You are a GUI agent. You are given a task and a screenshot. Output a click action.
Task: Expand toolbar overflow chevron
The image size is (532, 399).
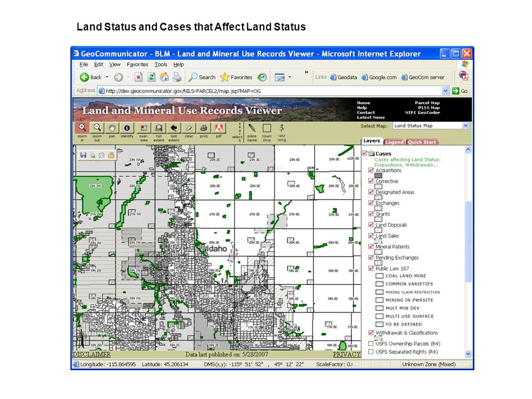coord(306,72)
